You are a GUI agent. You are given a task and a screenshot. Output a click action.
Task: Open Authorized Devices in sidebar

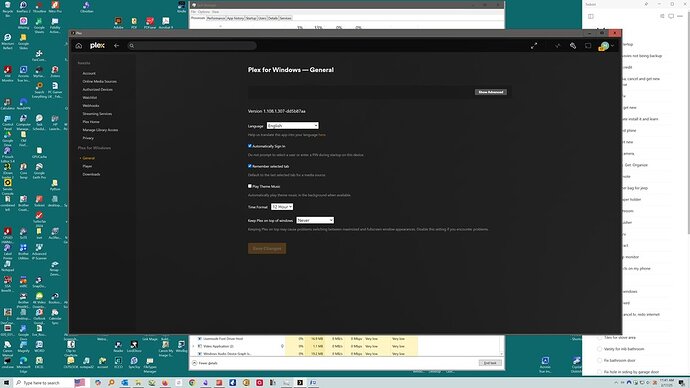click(x=97, y=89)
